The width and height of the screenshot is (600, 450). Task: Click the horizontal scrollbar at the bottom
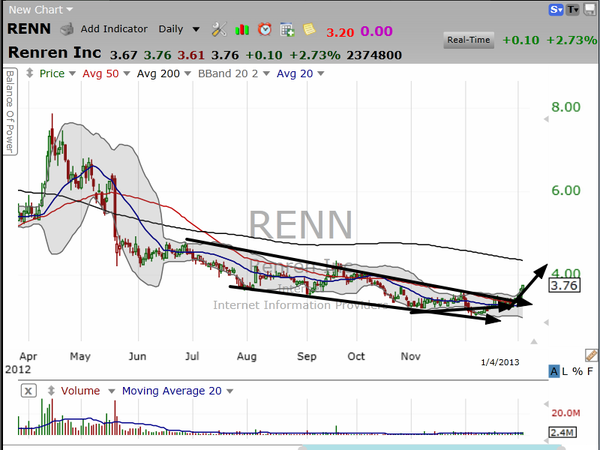click(430, 447)
